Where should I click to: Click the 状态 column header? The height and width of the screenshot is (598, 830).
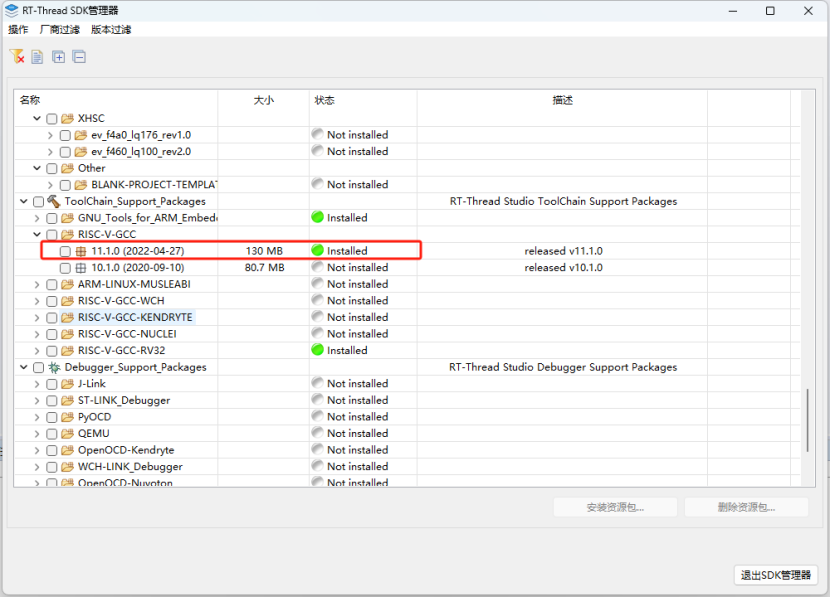325,100
